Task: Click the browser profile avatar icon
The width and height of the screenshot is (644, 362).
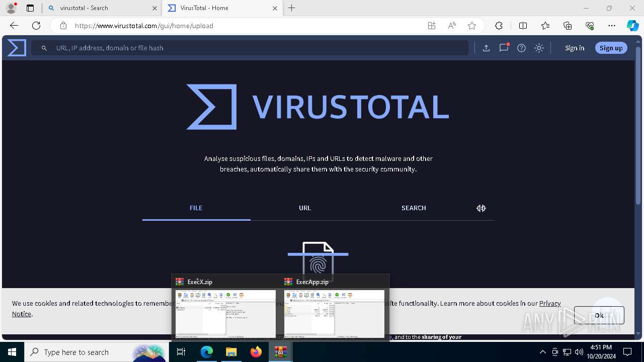Action: coord(11,8)
